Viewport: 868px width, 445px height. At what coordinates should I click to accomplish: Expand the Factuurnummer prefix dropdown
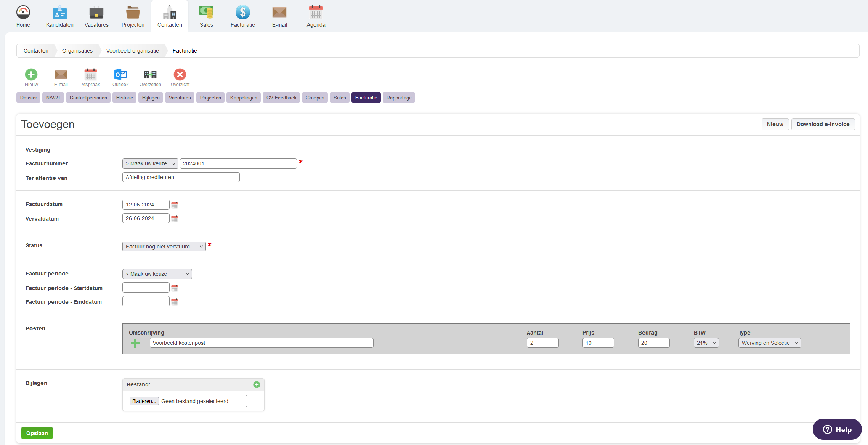(x=150, y=163)
